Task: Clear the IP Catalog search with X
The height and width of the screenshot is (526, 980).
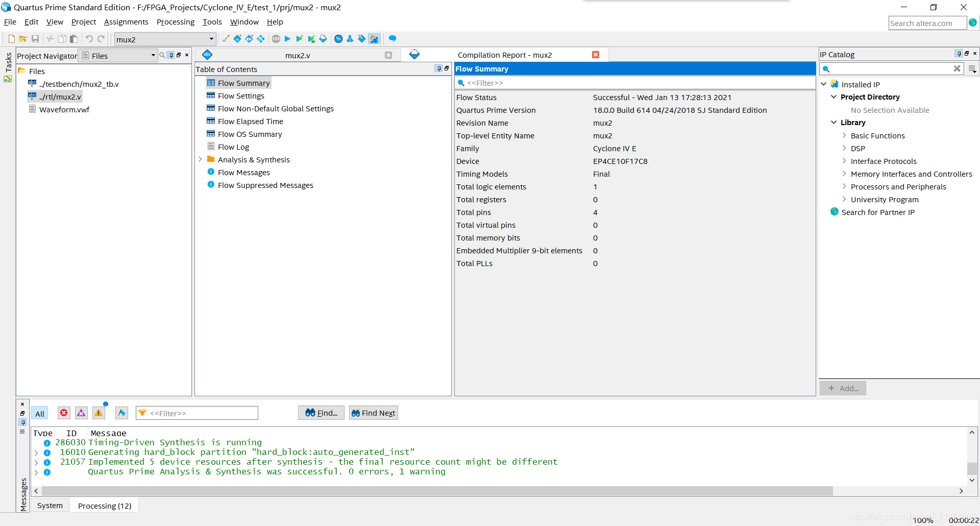Action: tap(957, 68)
